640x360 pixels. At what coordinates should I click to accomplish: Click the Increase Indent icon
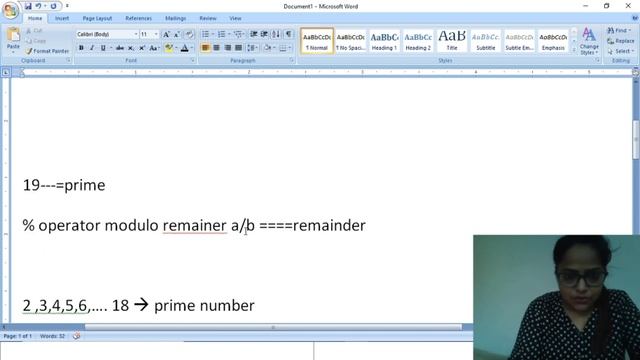264,34
